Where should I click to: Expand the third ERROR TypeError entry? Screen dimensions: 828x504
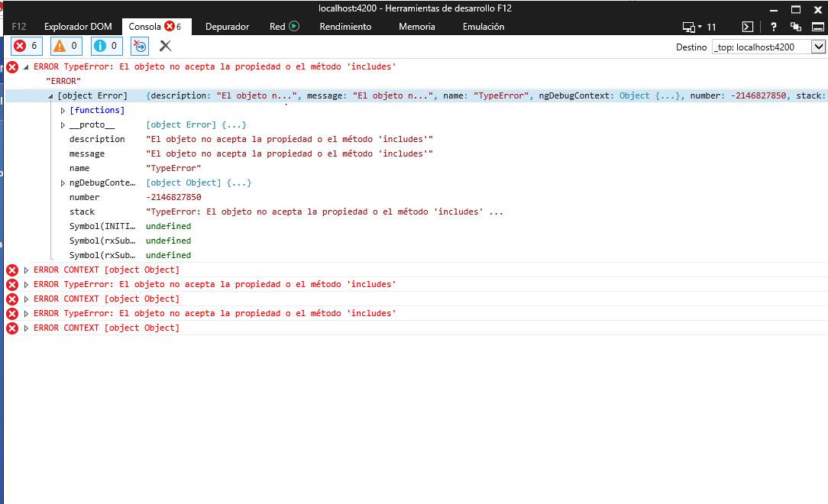(26, 314)
